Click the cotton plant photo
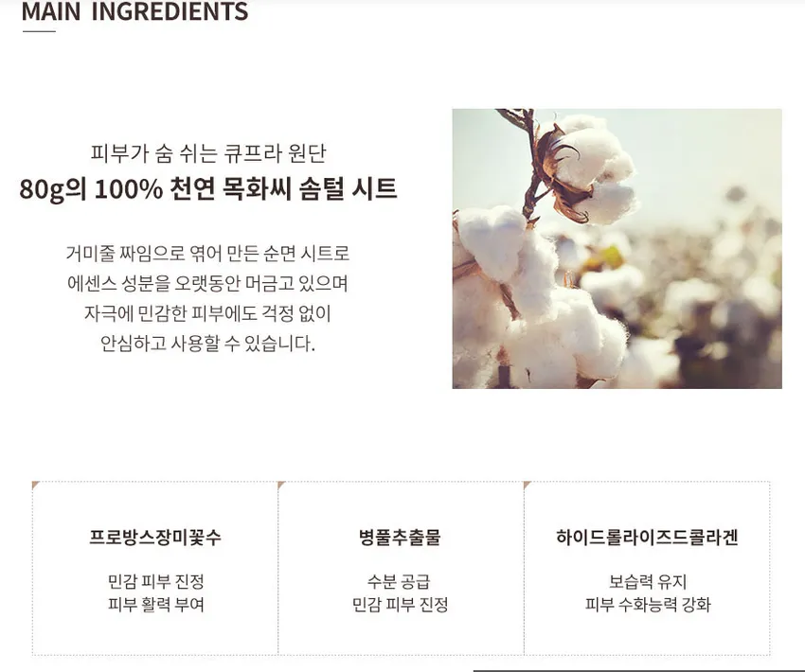Screen dimensions: 805x672 [617, 248]
